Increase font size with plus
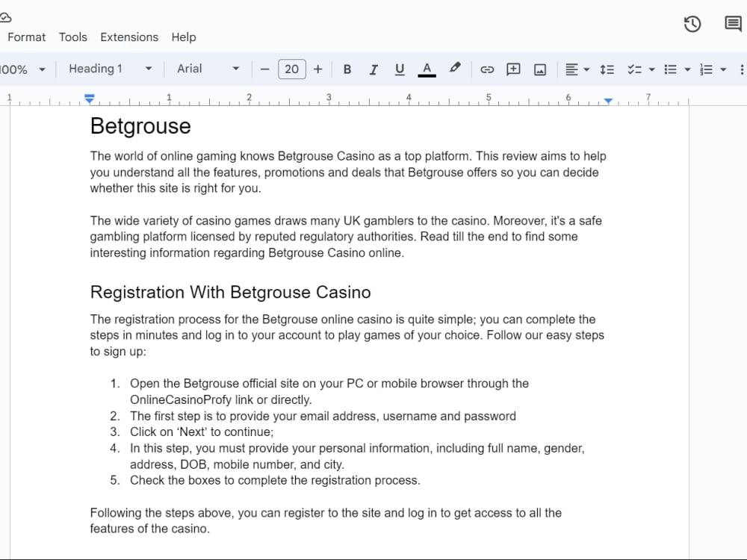Viewport: 747px width, 560px height. click(317, 69)
